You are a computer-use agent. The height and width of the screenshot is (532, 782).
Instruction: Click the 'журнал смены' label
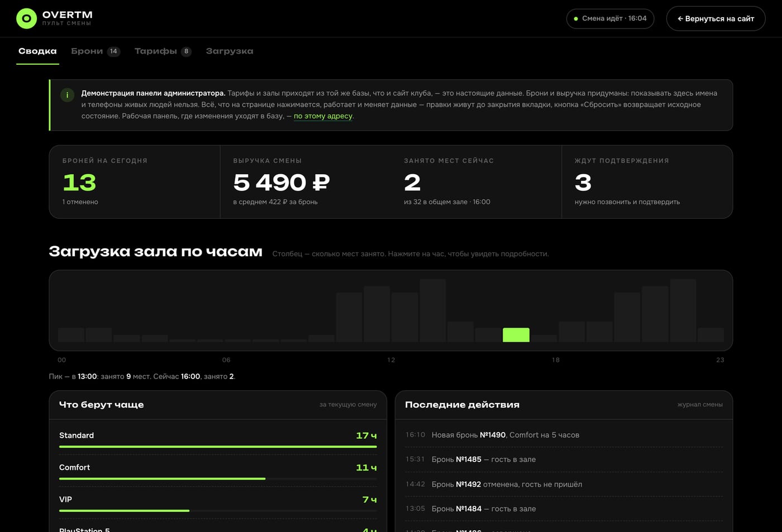700,405
